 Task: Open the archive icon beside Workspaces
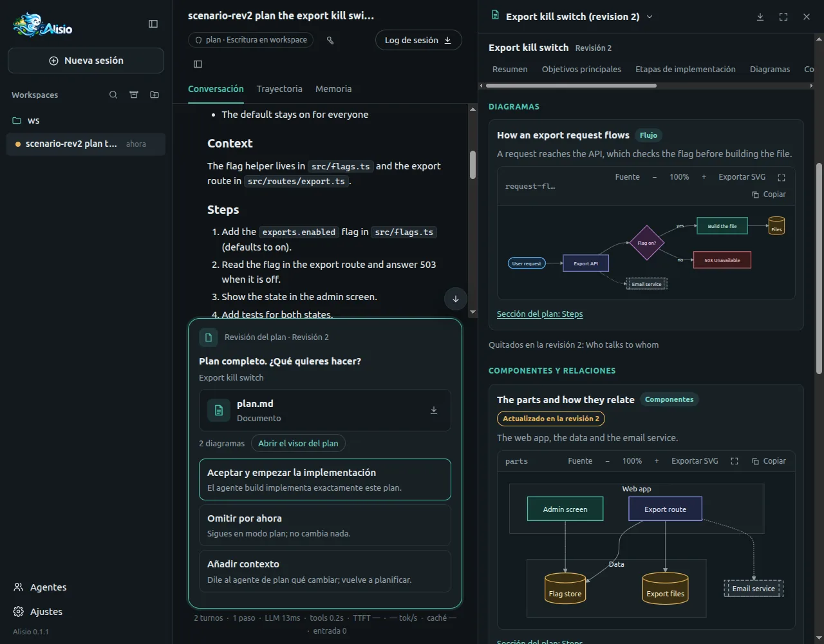[x=134, y=95]
